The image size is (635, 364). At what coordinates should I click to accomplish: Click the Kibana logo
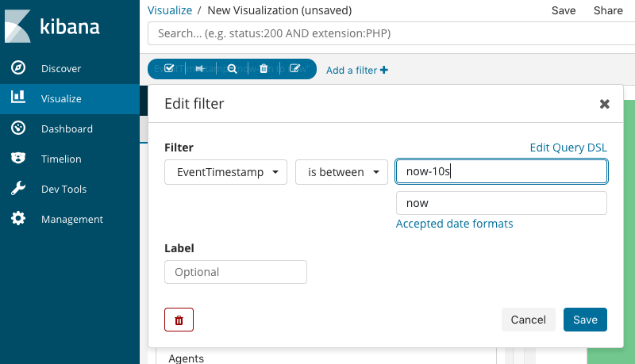pyautogui.click(x=52, y=26)
